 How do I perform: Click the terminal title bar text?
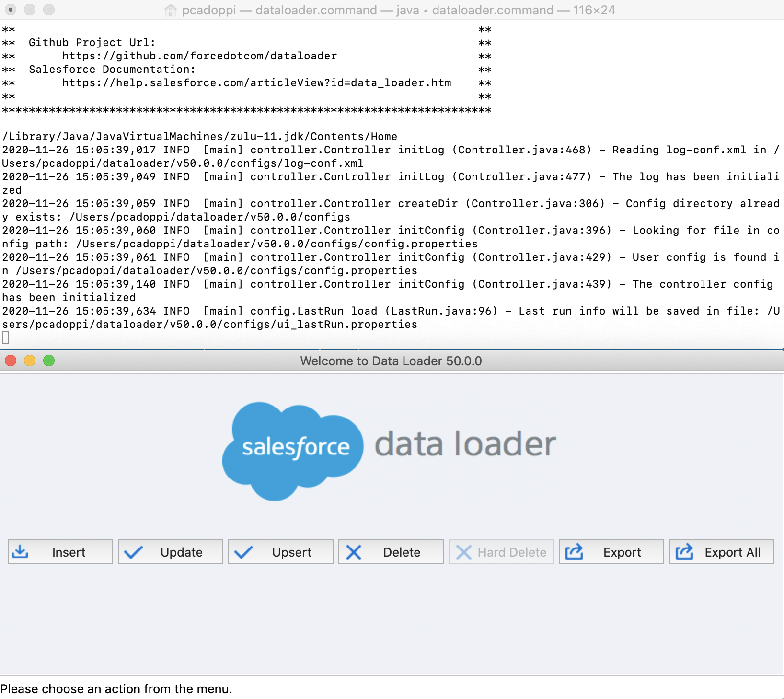[398, 10]
